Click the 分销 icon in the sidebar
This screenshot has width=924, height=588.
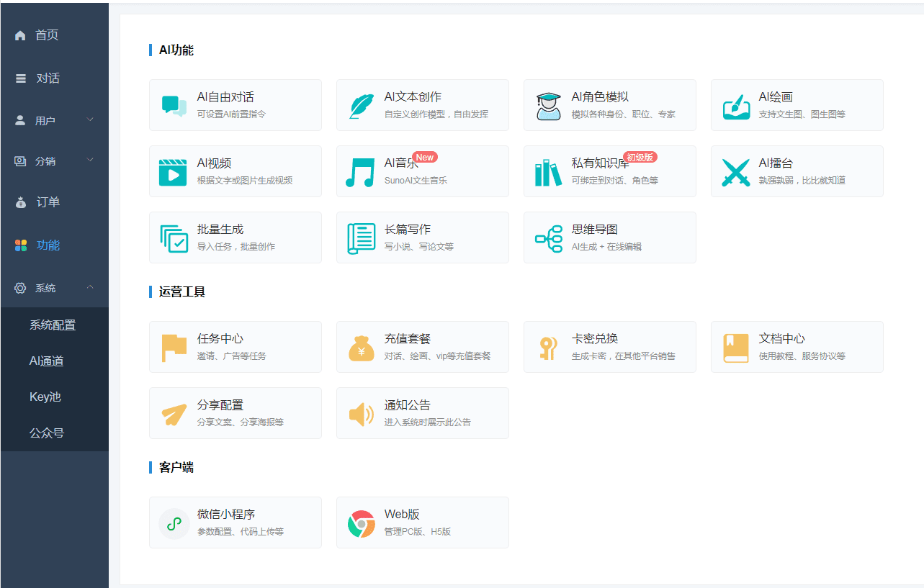20,160
